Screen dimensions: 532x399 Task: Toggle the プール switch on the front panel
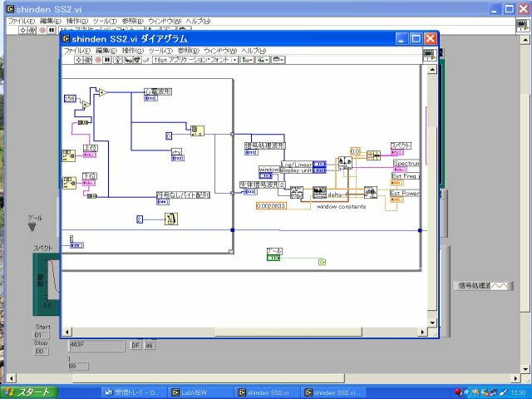32,227
